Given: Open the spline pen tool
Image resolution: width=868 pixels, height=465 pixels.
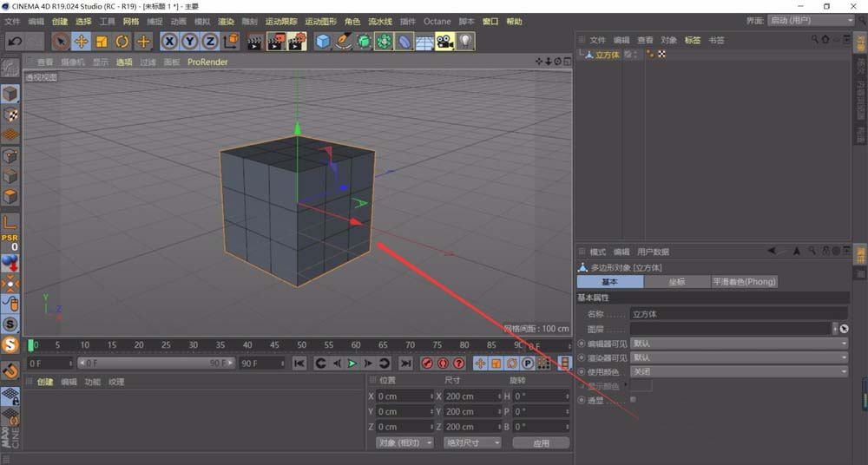Looking at the screenshot, I should point(344,42).
